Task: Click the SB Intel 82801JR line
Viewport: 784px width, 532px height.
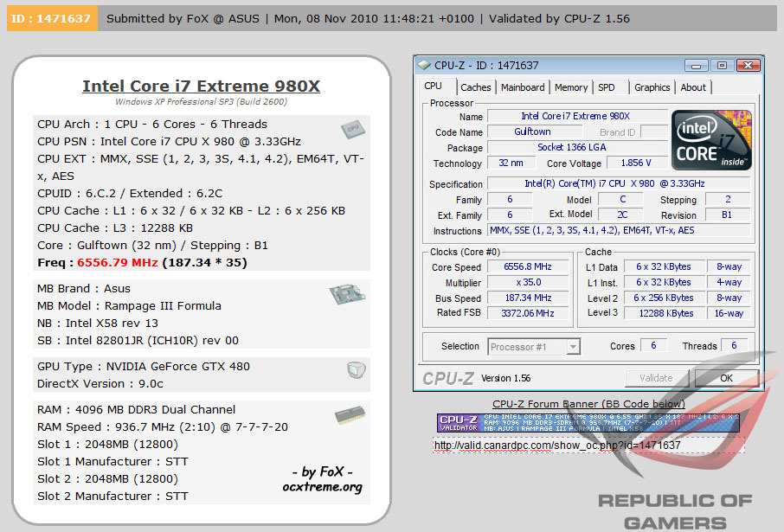Action: point(138,341)
